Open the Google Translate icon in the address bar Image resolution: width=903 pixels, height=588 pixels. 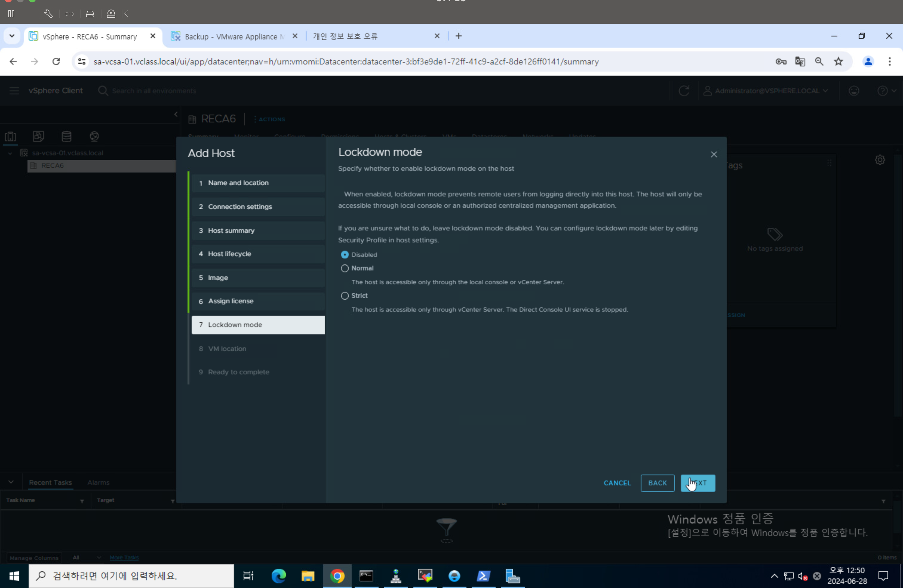pyautogui.click(x=800, y=61)
